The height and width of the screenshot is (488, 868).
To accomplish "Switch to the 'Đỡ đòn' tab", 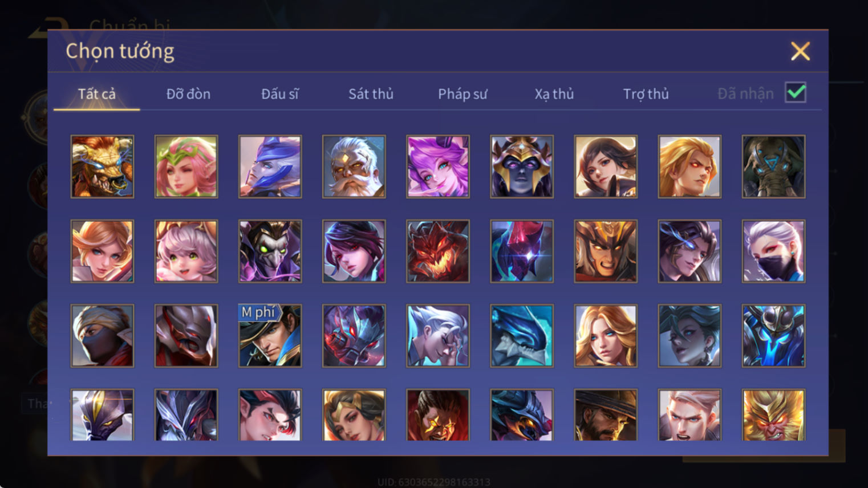I will pyautogui.click(x=188, y=93).
